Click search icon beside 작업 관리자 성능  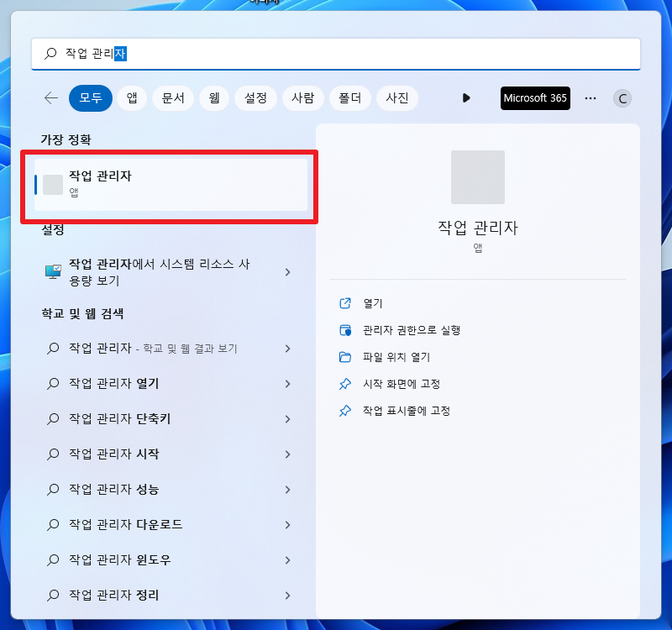53,489
